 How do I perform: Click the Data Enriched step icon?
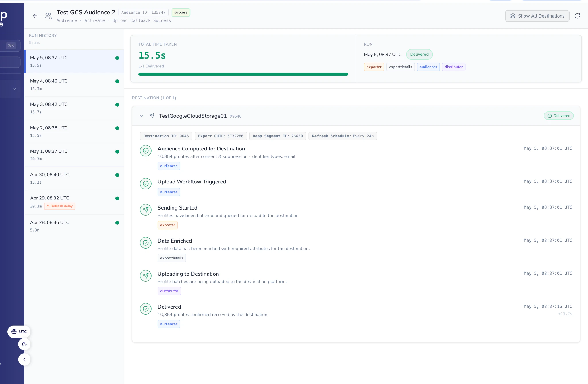146,243
